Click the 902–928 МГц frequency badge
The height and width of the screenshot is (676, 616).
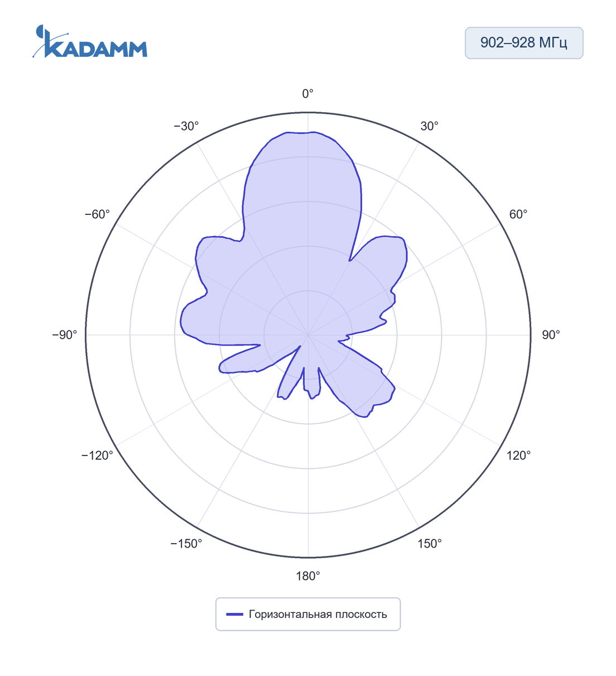pos(524,43)
